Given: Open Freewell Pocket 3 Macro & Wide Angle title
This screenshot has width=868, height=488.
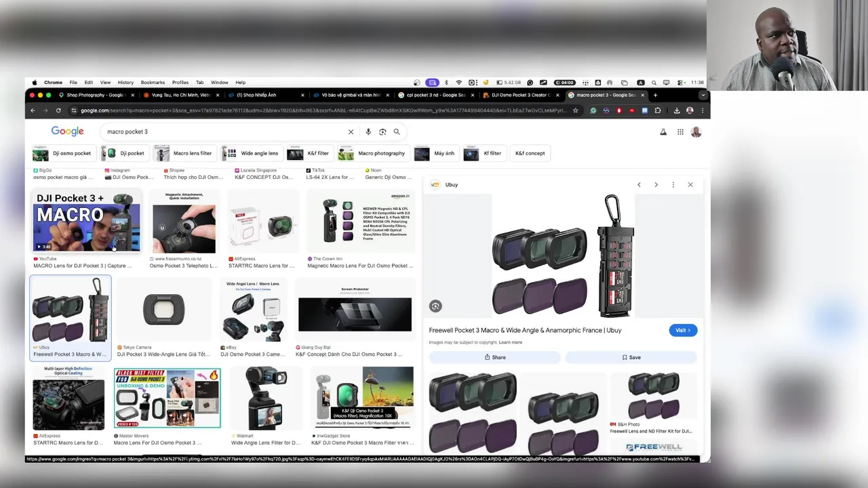Looking at the screenshot, I should pos(525,330).
